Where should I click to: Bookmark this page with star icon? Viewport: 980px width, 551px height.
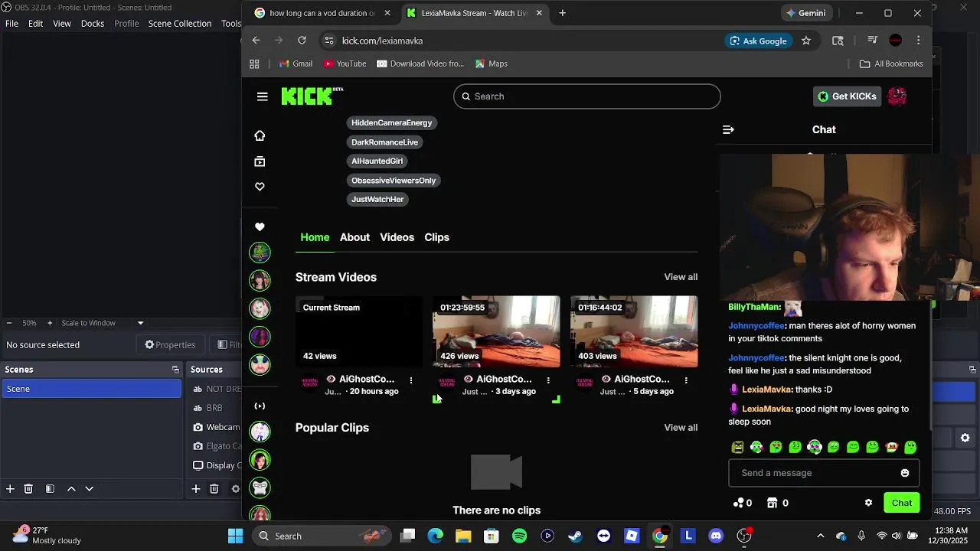(806, 41)
